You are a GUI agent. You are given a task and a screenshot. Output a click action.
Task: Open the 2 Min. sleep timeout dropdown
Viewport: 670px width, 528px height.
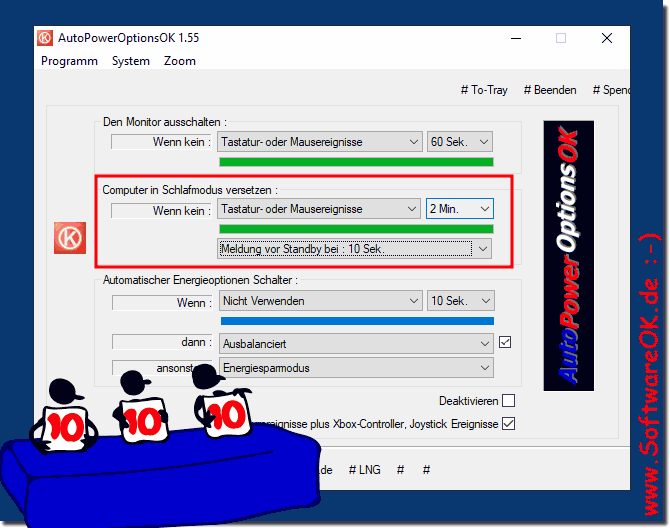click(x=460, y=208)
